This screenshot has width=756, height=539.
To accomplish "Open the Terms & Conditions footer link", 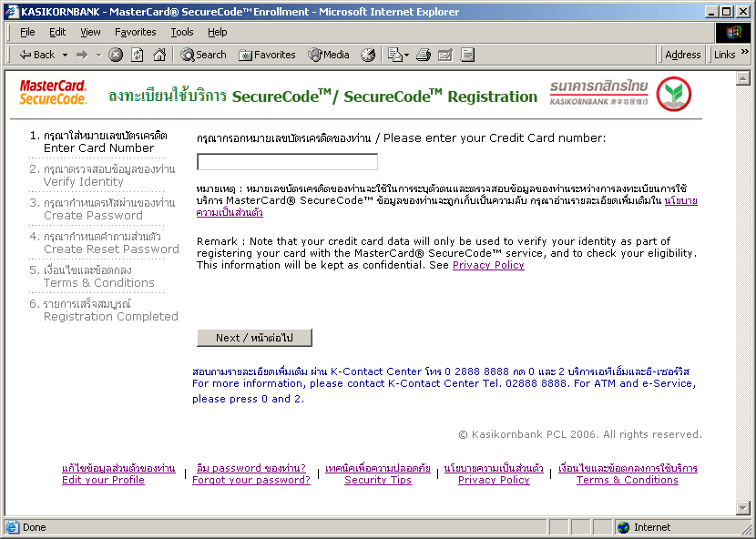I will (628, 480).
